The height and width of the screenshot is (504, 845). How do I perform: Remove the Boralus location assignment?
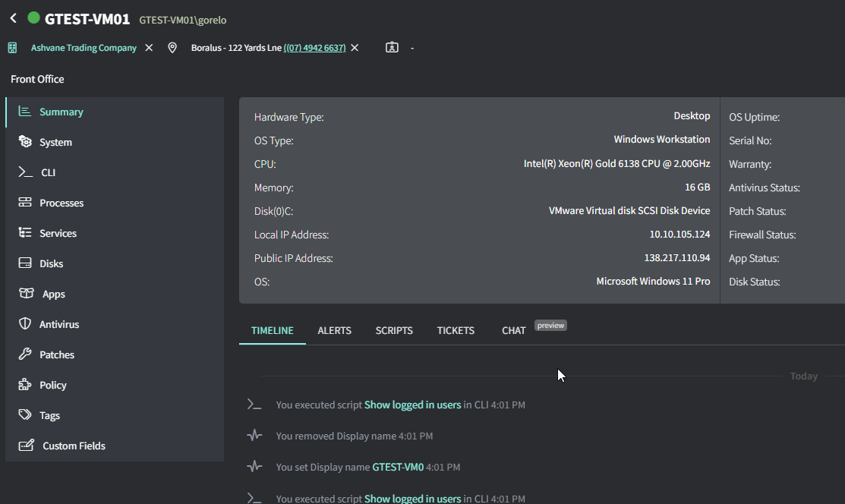355,48
